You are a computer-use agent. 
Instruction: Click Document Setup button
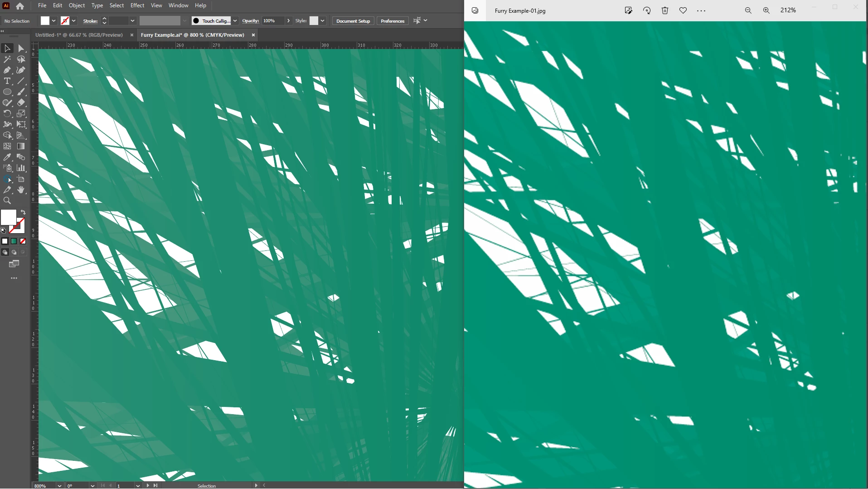pyautogui.click(x=353, y=21)
